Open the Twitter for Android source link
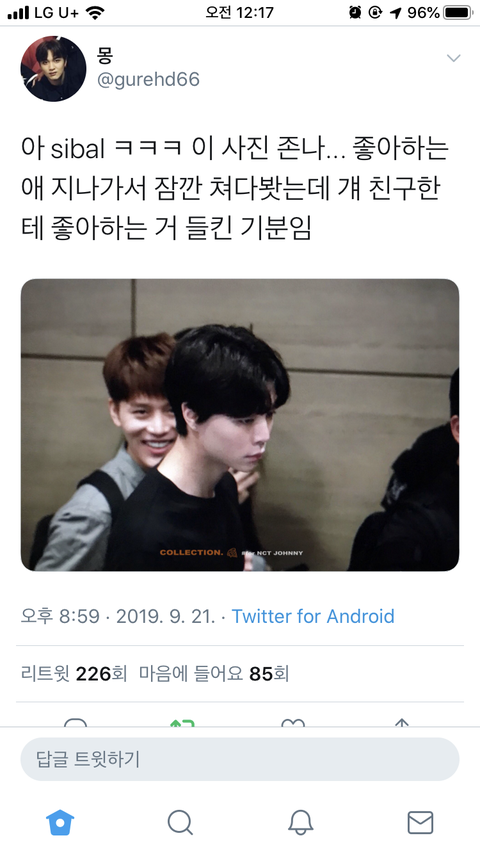The image size is (480, 854). (x=313, y=616)
